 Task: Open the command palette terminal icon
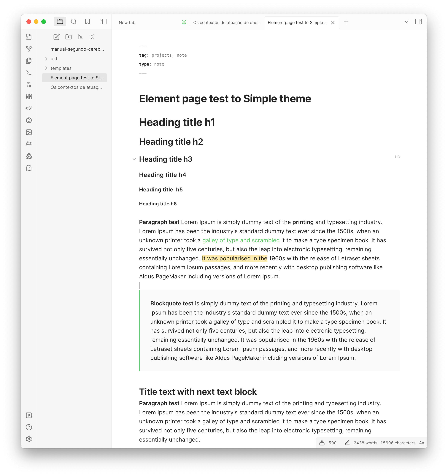pyautogui.click(x=29, y=73)
